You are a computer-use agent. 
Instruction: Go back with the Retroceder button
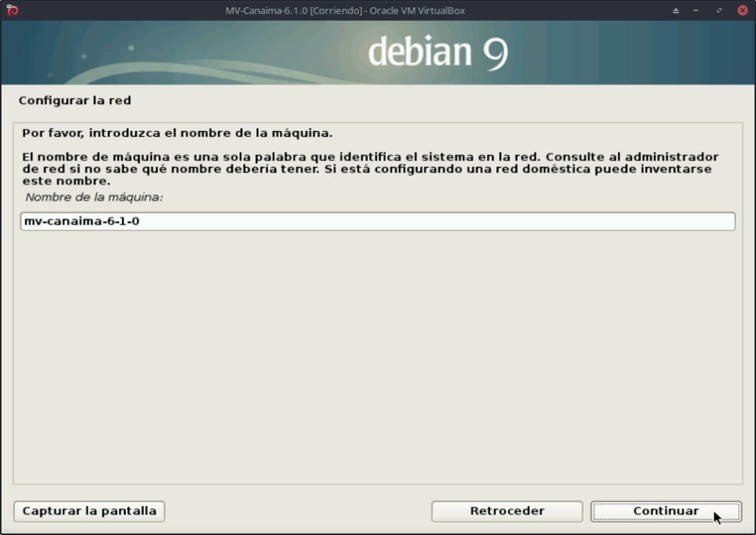tap(507, 511)
